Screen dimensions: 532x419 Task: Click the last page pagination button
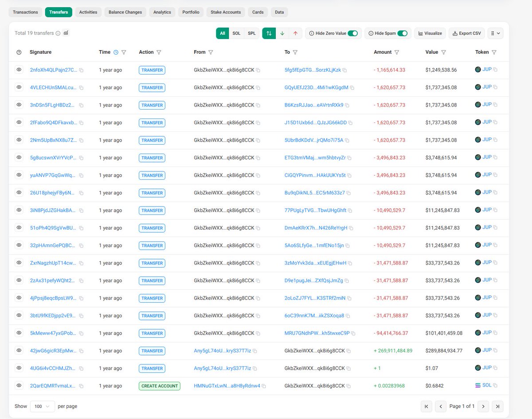coord(497,406)
